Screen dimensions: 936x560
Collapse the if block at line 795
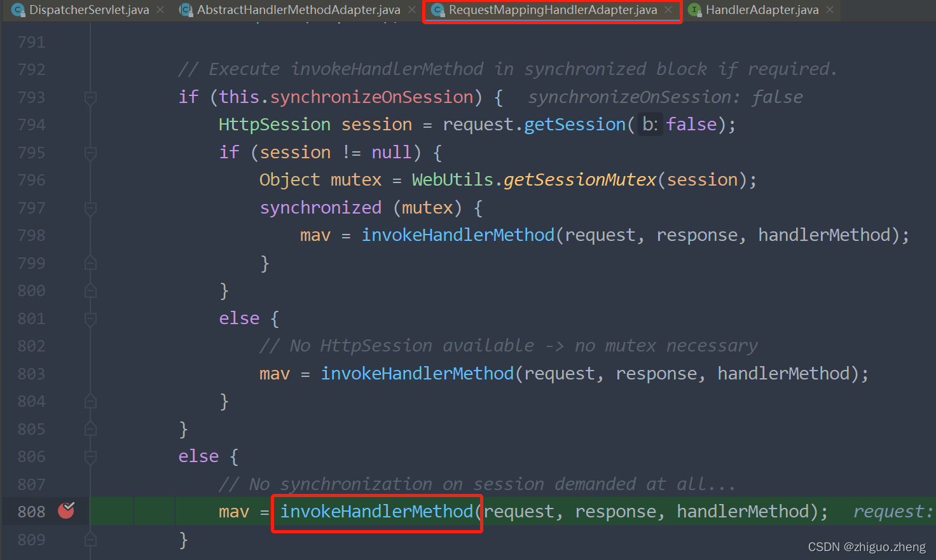click(x=90, y=153)
